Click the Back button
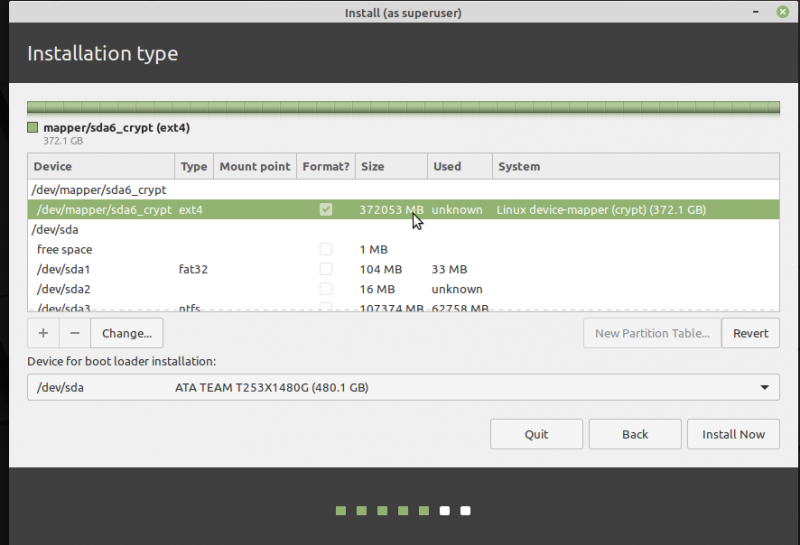 [x=635, y=434]
